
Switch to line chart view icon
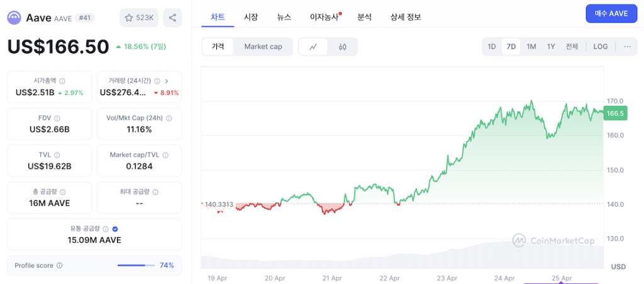(313, 47)
